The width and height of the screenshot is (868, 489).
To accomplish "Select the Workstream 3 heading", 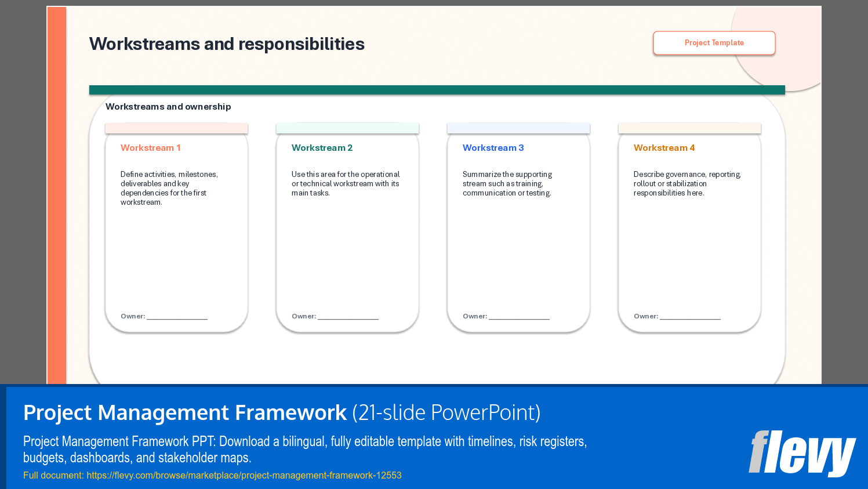I will (493, 148).
